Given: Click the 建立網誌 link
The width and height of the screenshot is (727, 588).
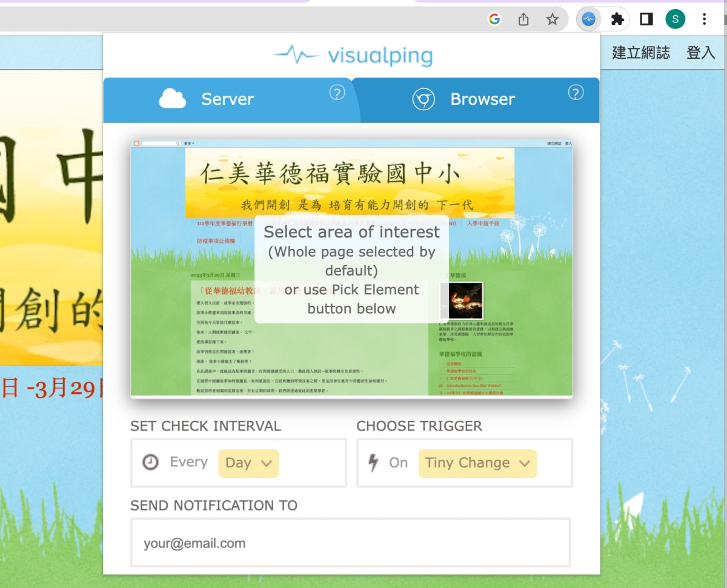Looking at the screenshot, I should tap(641, 53).
